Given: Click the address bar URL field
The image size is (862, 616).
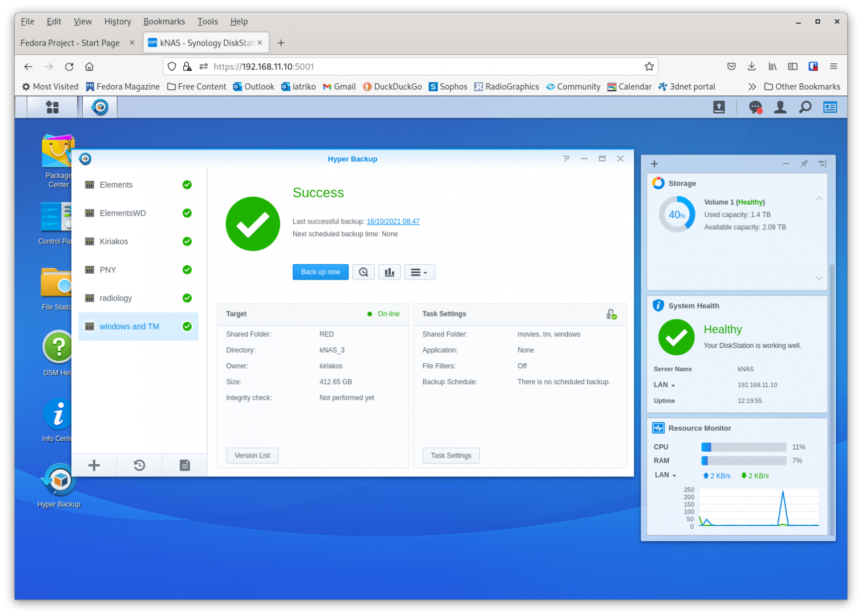Looking at the screenshot, I should click(410, 67).
